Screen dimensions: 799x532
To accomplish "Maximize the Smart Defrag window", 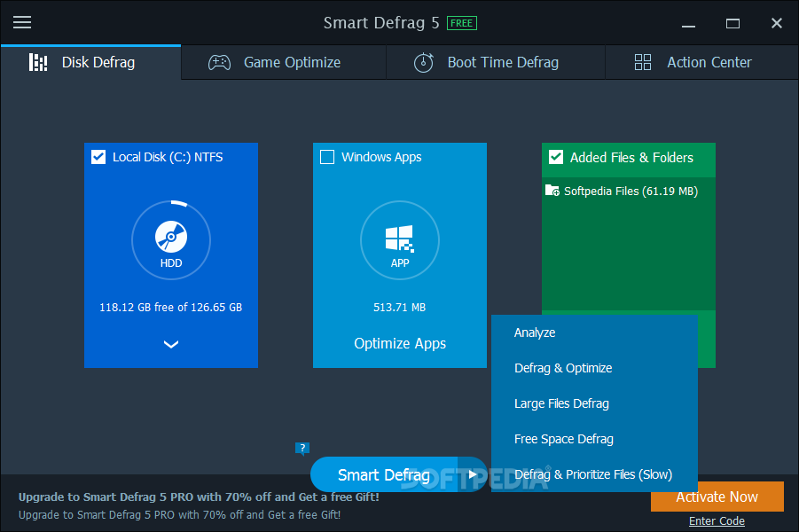I will click(x=732, y=23).
